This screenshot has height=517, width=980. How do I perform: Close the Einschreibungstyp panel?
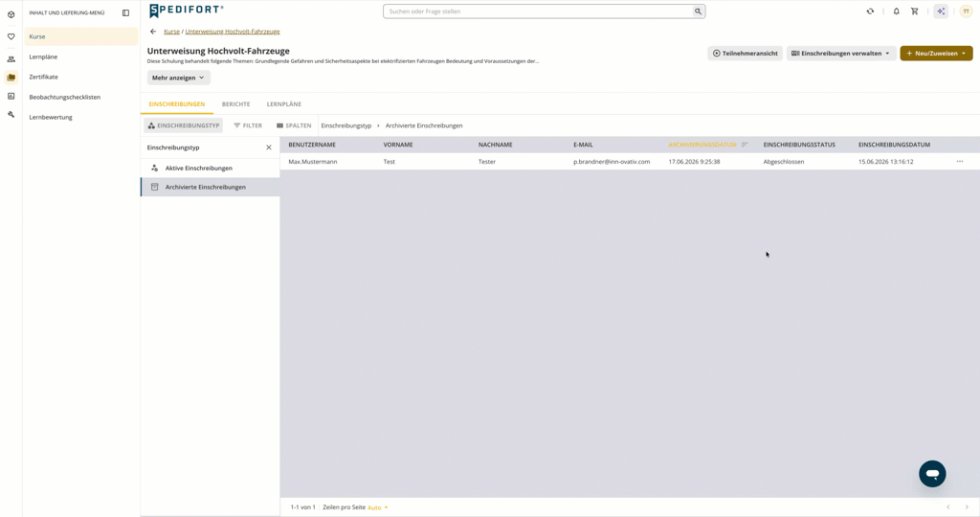coord(269,147)
